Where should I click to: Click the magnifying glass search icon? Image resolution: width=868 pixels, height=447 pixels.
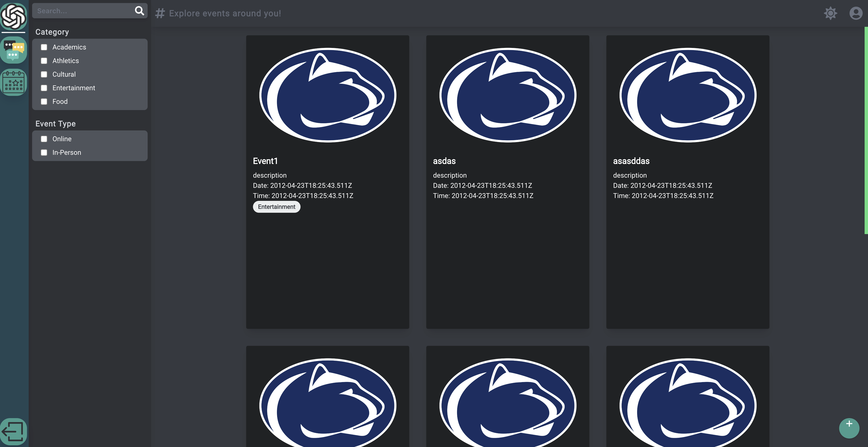[x=139, y=11]
